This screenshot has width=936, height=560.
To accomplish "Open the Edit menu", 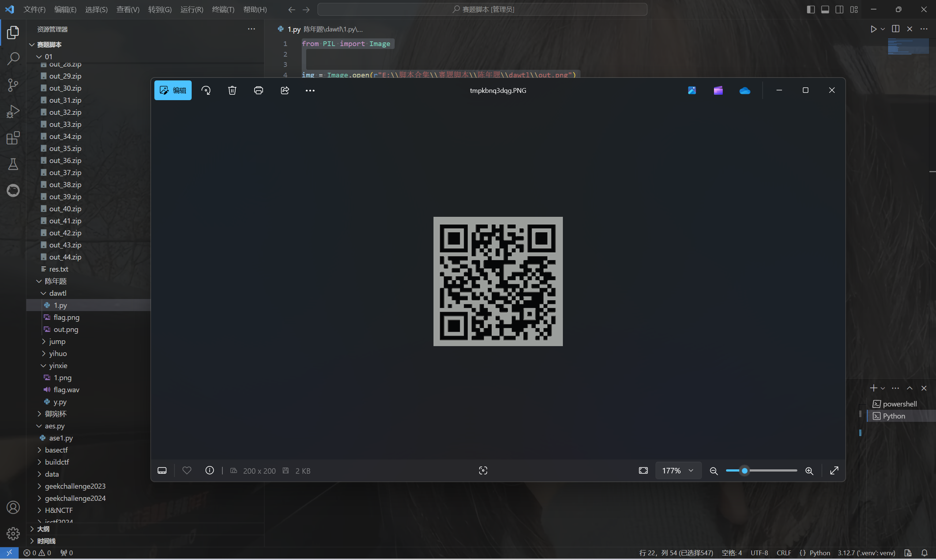I will [65, 10].
